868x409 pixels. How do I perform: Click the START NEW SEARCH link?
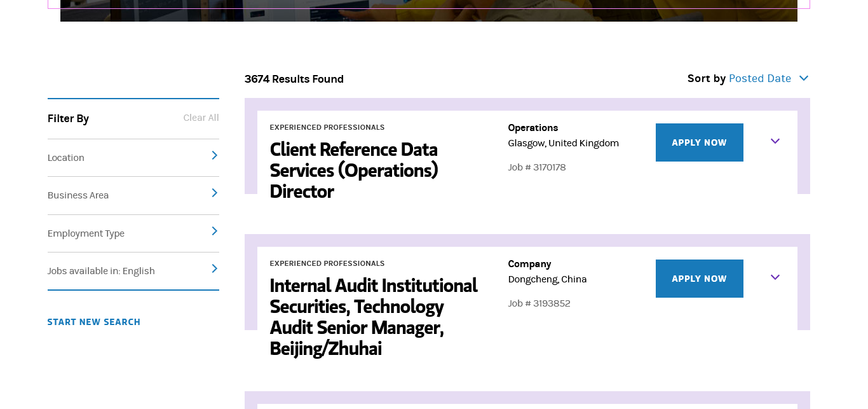(x=94, y=322)
